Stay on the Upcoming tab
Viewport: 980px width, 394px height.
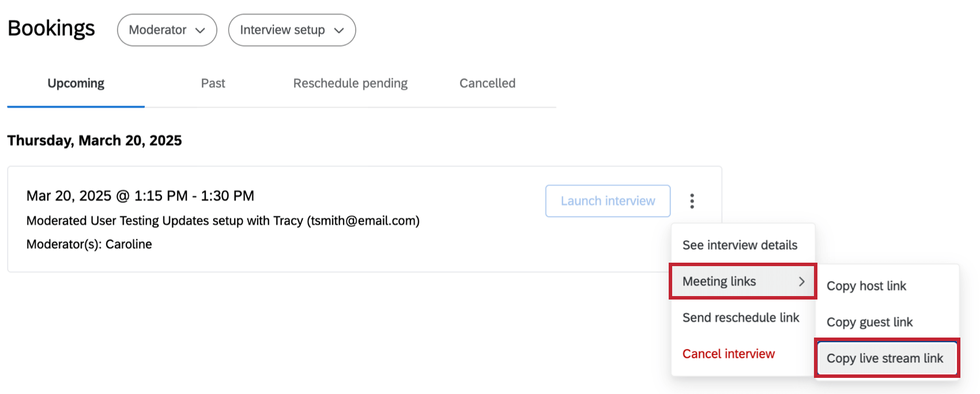pos(75,83)
